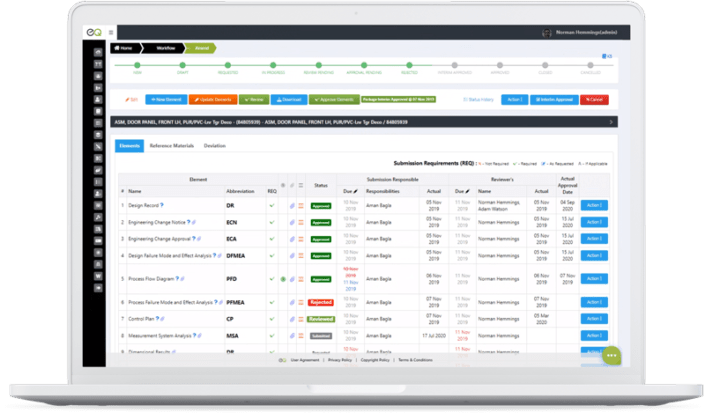Open the Status History link

tap(478, 99)
